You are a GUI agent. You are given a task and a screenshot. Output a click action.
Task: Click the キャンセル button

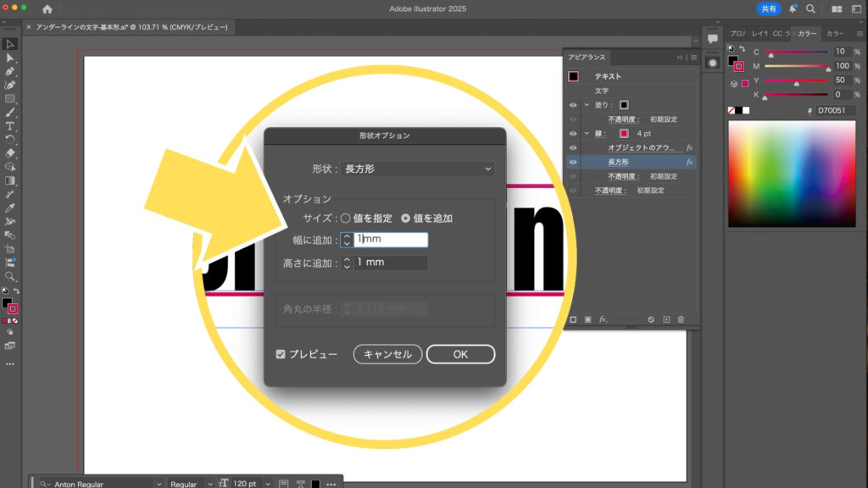[387, 354]
